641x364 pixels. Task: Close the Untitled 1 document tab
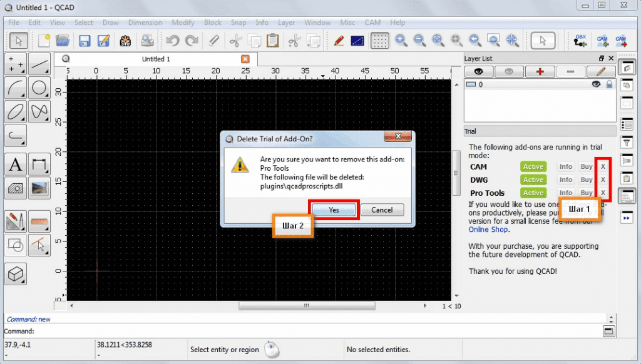[x=245, y=59]
